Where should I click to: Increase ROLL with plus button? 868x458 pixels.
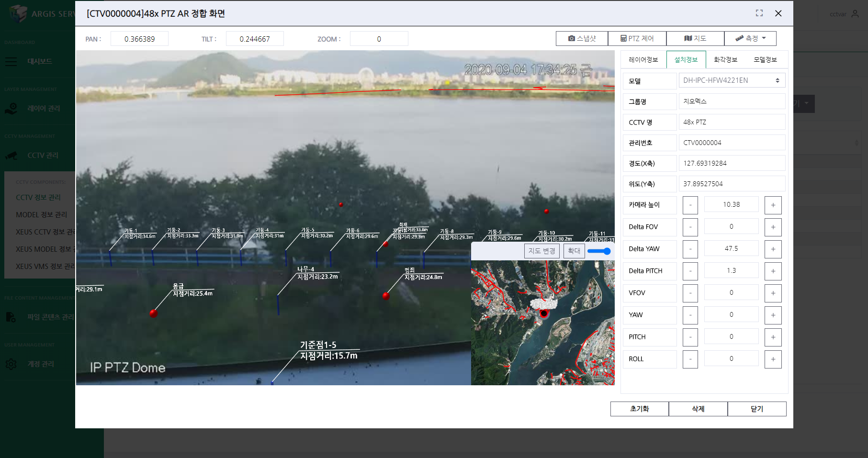coord(773,359)
